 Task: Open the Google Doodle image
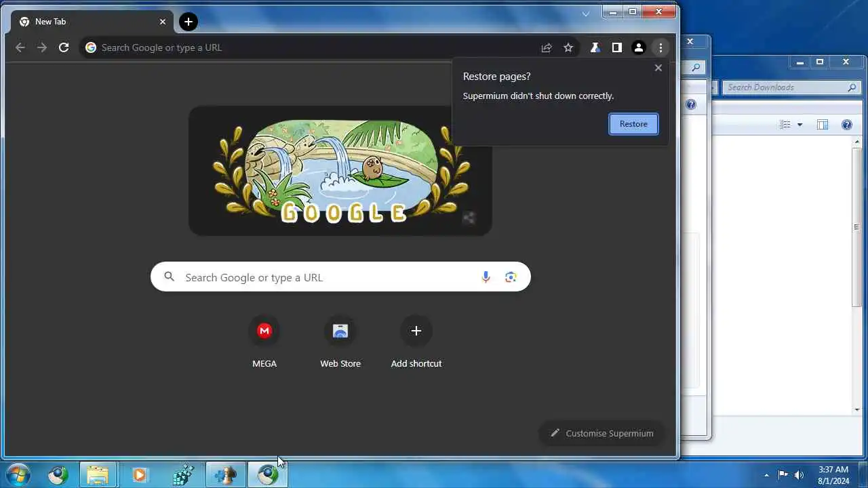tap(340, 171)
